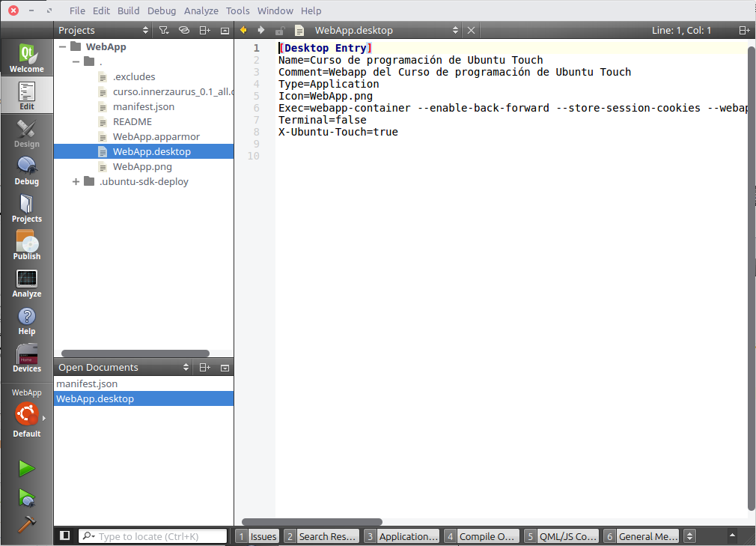Open the Window menu

275,10
